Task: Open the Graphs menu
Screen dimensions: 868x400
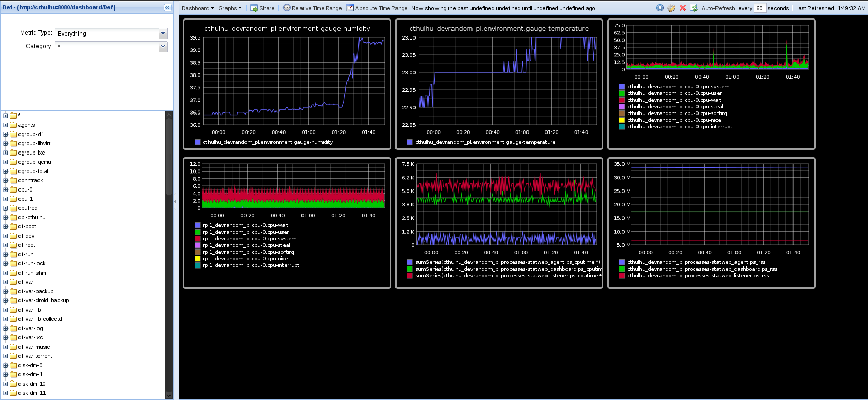Action: [x=230, y=8]
